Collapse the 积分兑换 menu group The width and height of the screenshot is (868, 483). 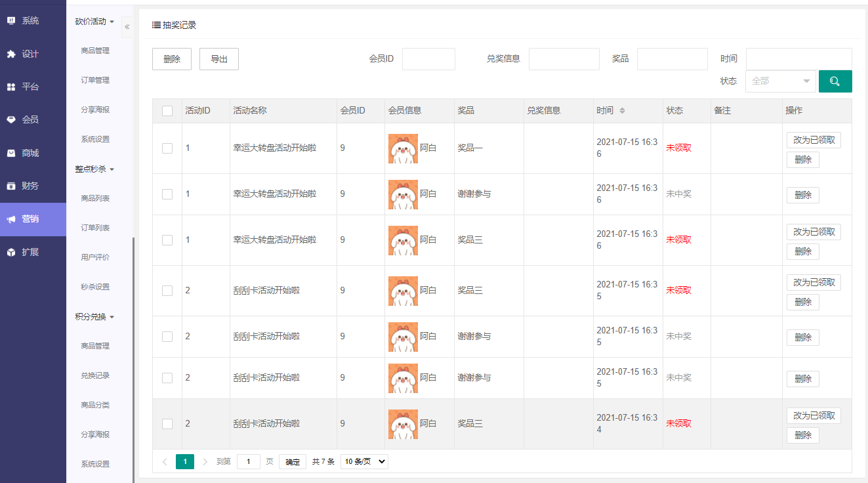(x=94, y=316)
